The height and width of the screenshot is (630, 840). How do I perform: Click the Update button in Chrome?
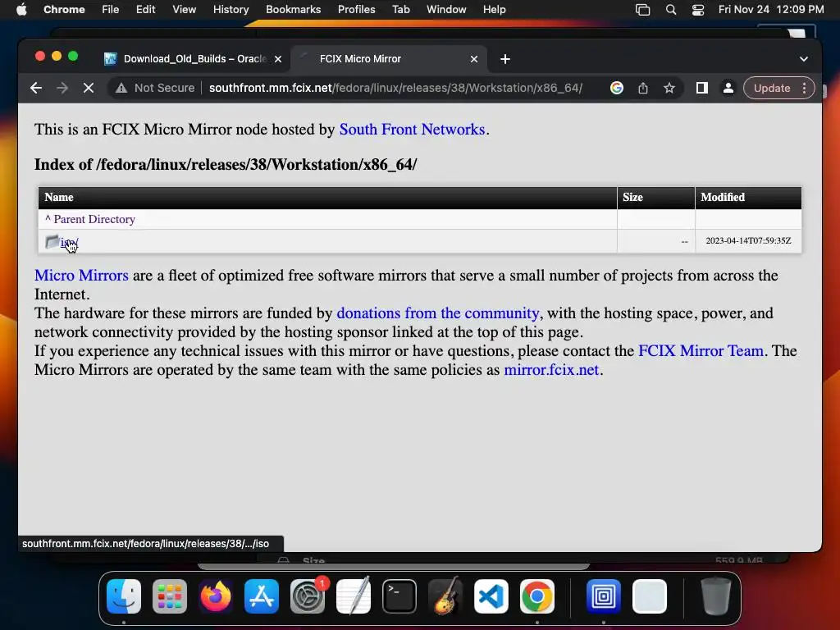(771, 88)
